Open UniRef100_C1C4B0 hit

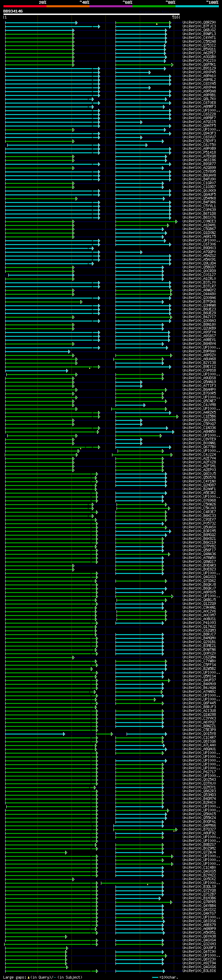(x=199, y=868)
